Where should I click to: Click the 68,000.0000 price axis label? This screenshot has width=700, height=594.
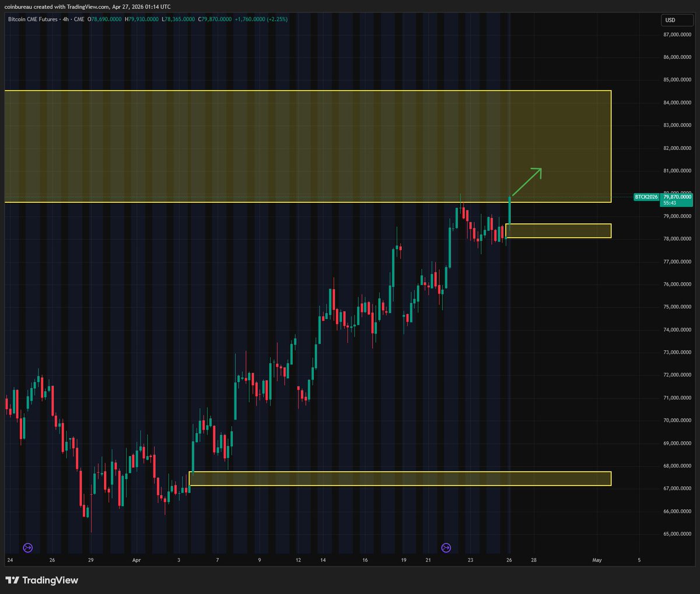[677, 466]
